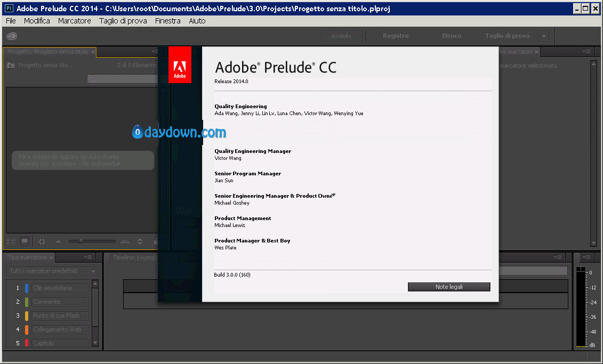603x364 pixels.
Task: Add a Collegamento Web marker
Action: (60, 329)
